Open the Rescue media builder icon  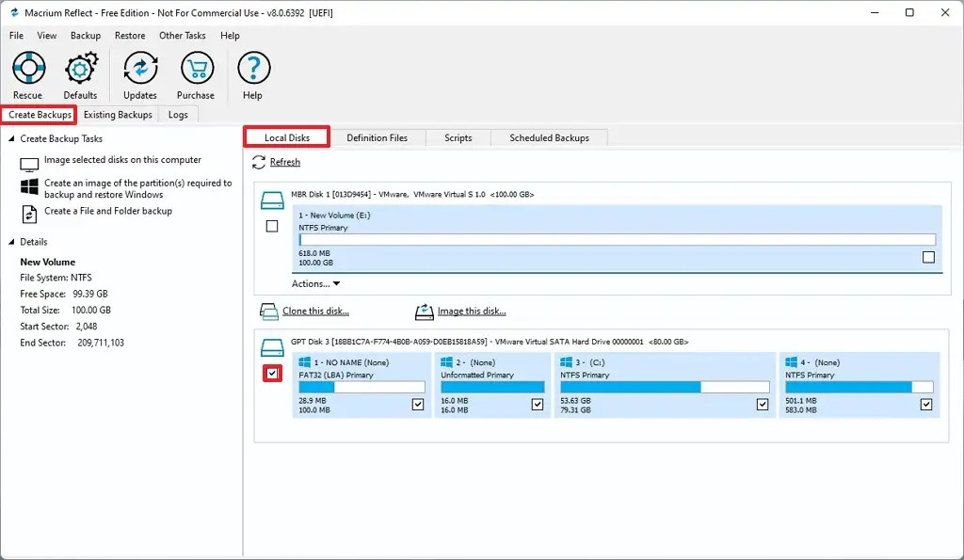[27, 68]
